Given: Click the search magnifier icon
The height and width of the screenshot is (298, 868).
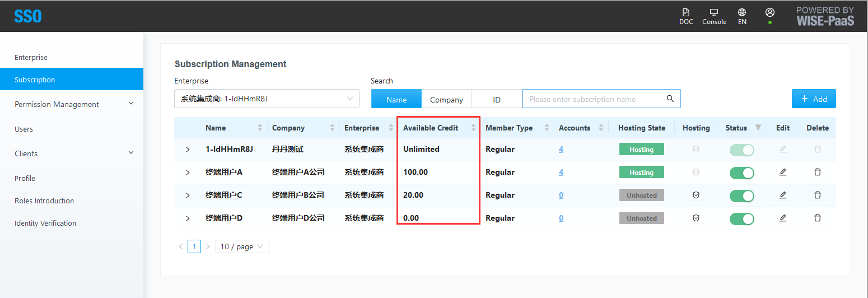Looking at the screenshot, I should (670, 99).
